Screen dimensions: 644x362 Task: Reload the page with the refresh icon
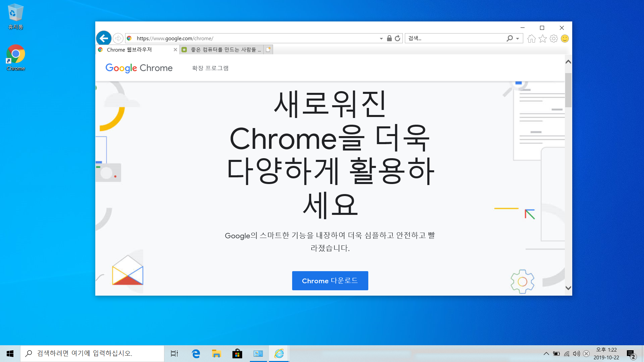397,38
